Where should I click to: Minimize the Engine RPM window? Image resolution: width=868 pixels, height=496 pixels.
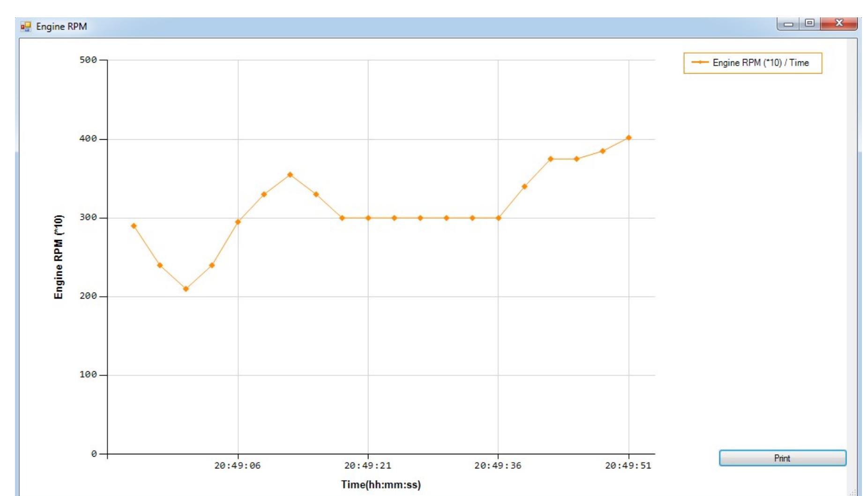coord(788,23)
